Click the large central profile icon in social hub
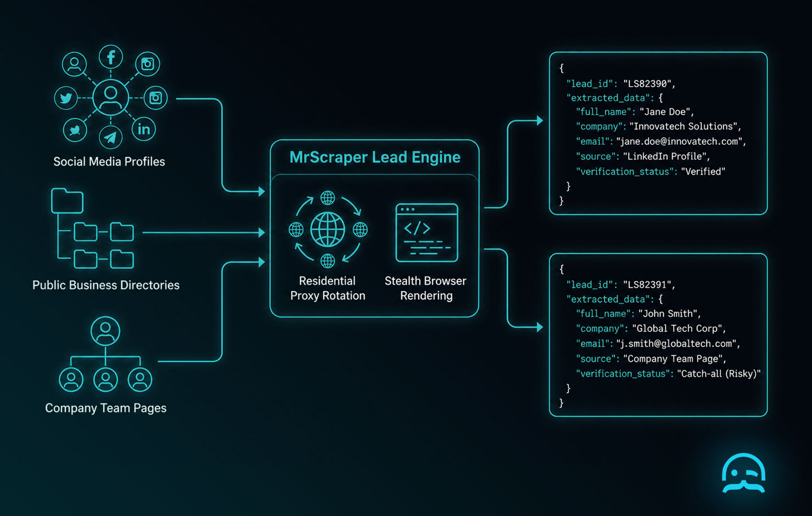The width and height of the screenshot is (812, 516). point(111,97)
